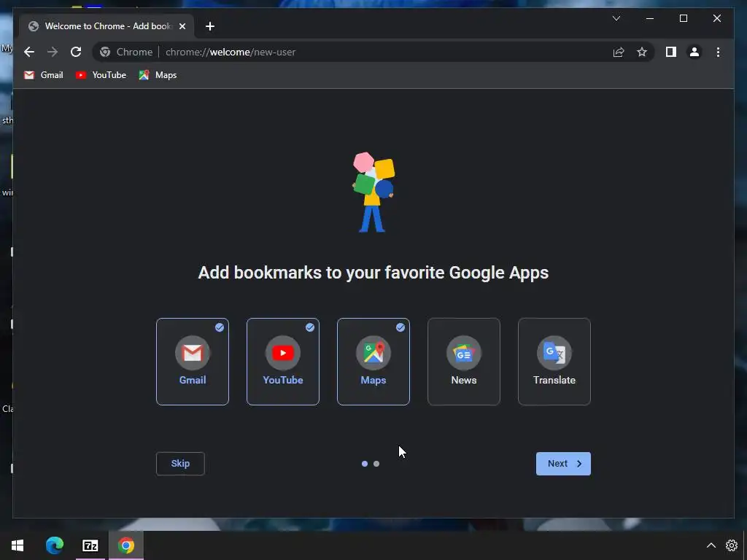Bookmark this page with the star icon

pos(642,52)
